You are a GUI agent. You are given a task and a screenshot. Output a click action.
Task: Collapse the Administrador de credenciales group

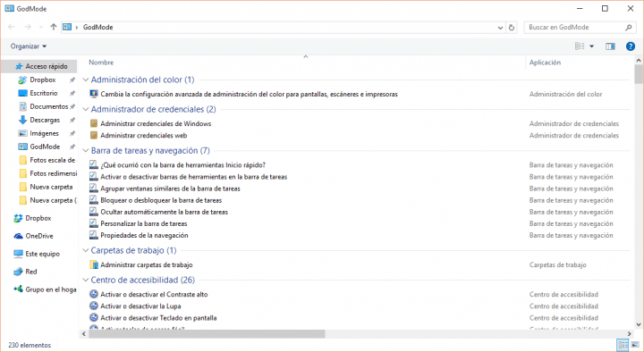tap(86, 109)
